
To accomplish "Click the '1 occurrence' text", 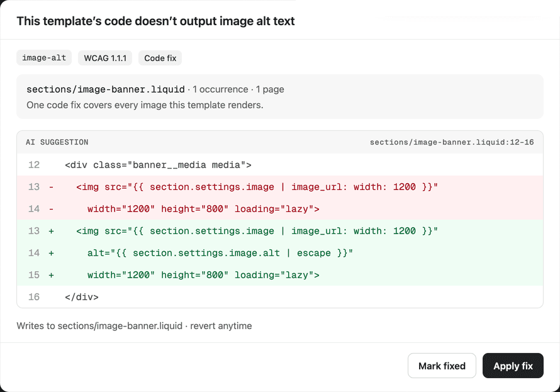I will [220, 89].
